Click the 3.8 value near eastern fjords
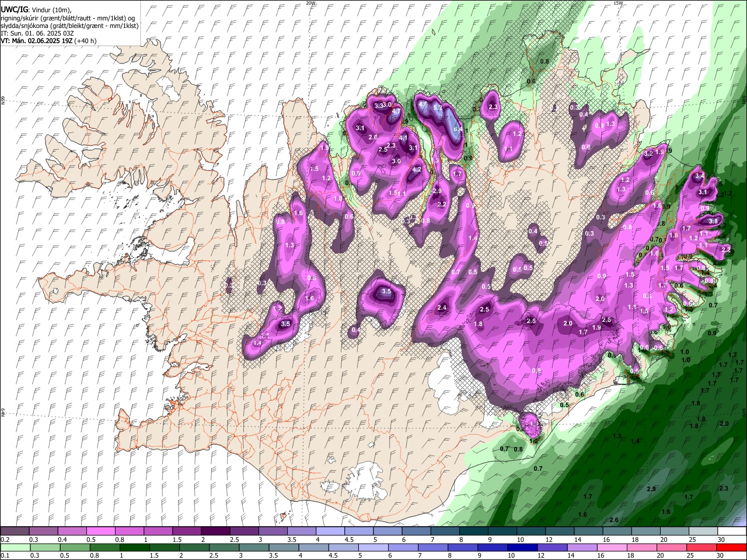This screenshot has width=747, height=560. pyautogui.click(x=713, y=221)
